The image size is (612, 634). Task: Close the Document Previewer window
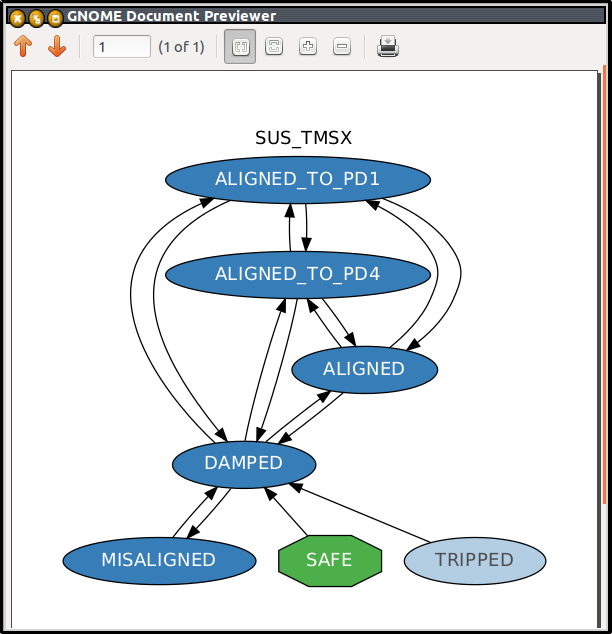coord(17,18)
